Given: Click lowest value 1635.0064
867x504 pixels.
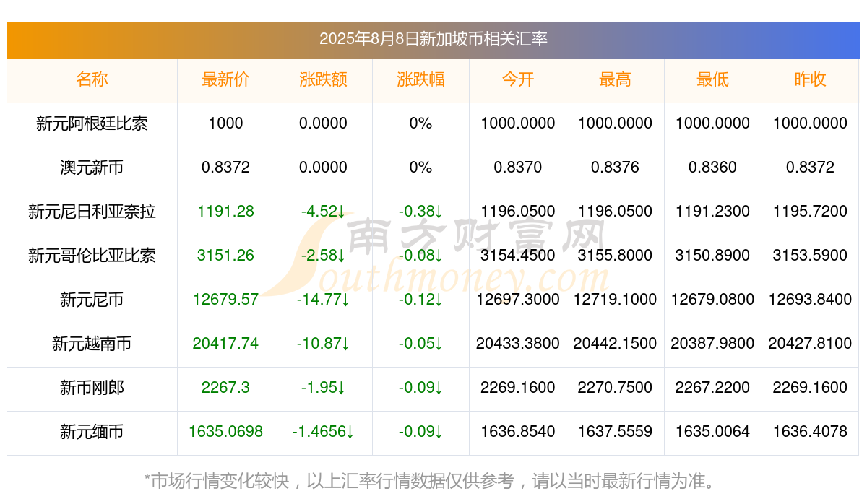Looking at the screenshot, I should pyautogui.click(x=712, y=432).
